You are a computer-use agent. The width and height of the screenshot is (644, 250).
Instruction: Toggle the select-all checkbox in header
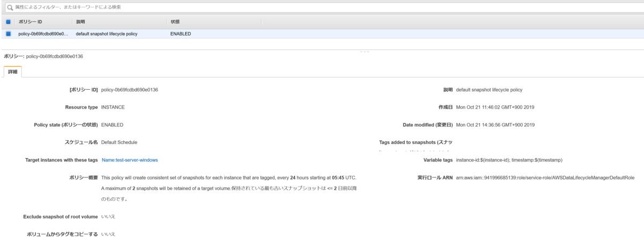[x=9, y=22]
